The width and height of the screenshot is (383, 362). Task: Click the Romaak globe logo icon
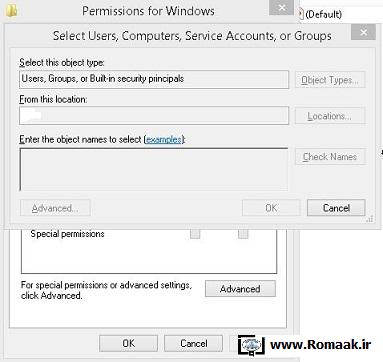click(x=252, y=344)
